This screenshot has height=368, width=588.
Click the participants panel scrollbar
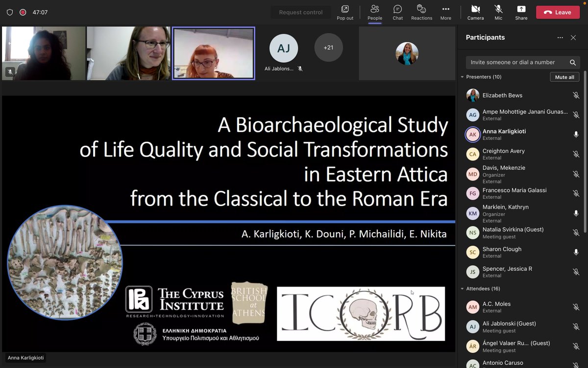585,152
